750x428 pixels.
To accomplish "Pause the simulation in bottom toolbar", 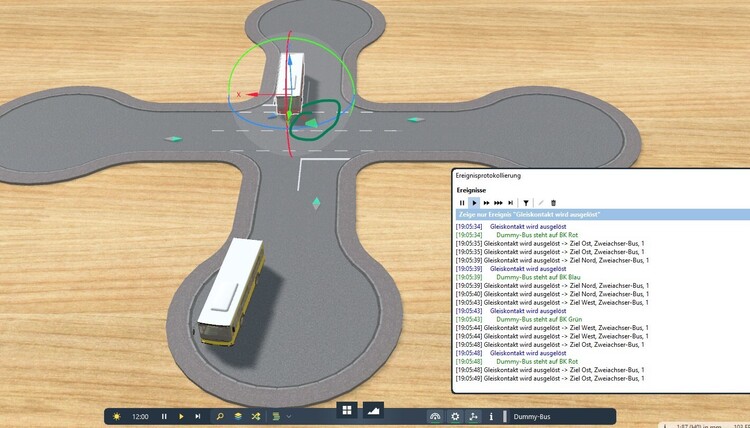I will (x=164, y=416).
